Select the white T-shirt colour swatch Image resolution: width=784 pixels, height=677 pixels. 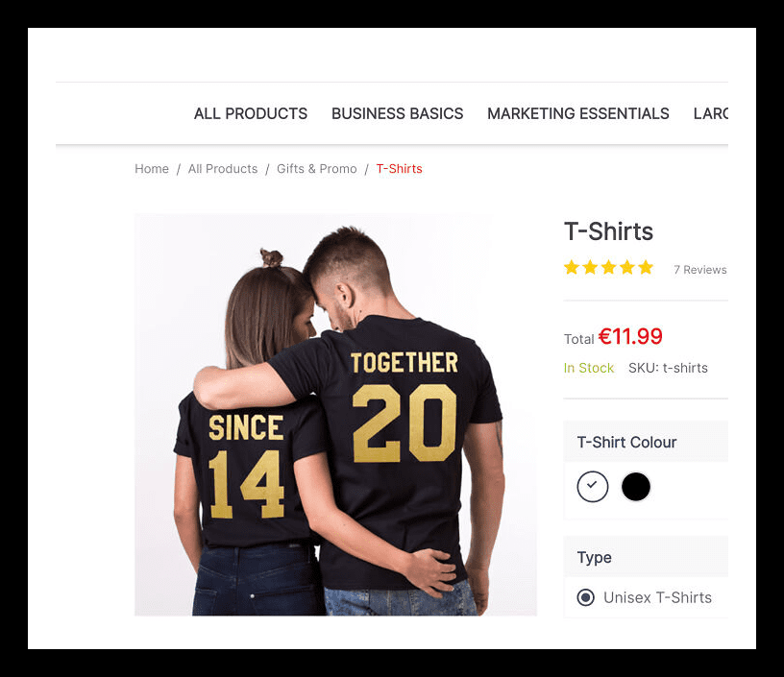pos(593,486)
